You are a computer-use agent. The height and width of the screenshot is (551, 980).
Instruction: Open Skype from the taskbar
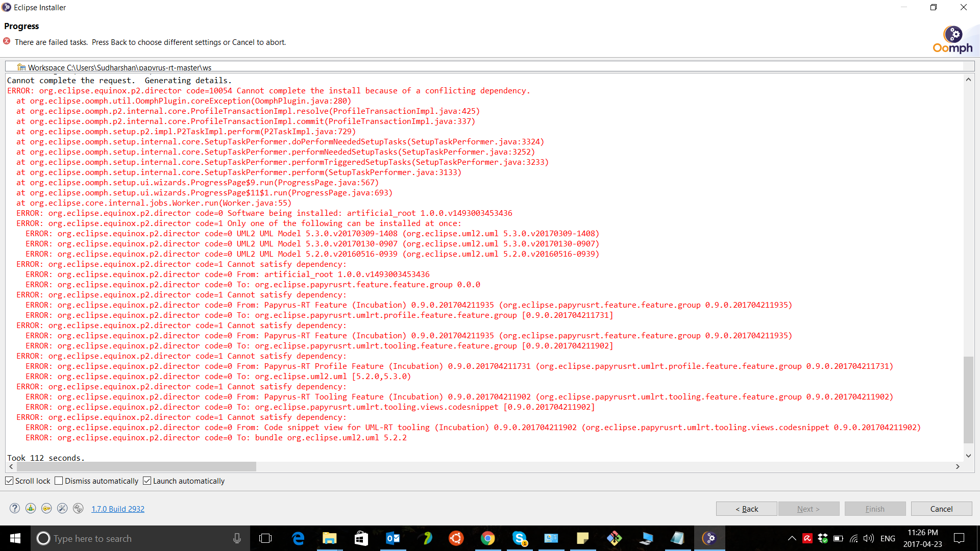coord(519,538)
